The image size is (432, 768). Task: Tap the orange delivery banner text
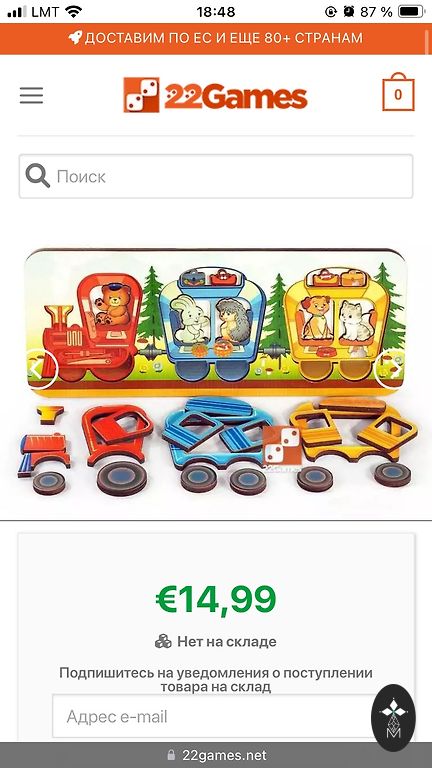[x=224, y=38]
